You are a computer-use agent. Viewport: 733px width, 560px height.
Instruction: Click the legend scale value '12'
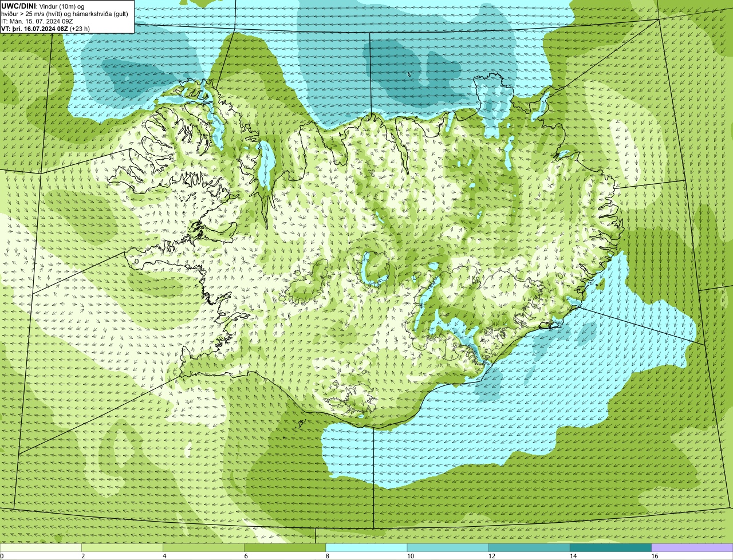click(492, 556)
